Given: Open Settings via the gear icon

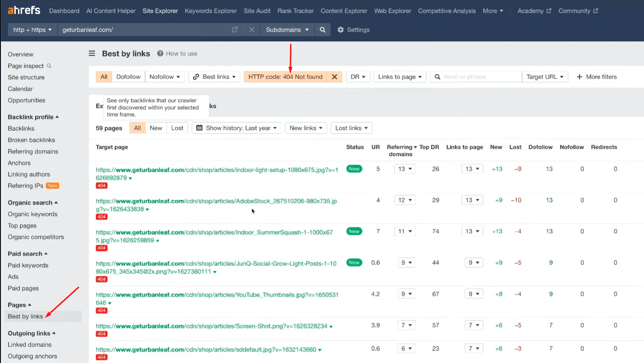Looking at the screenshot, I should click(x=340, y=30).
